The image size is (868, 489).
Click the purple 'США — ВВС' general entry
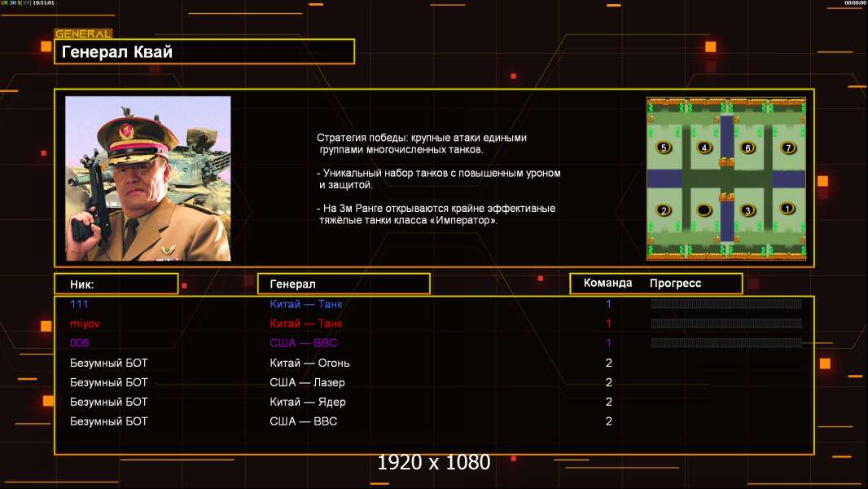(304, 343)
